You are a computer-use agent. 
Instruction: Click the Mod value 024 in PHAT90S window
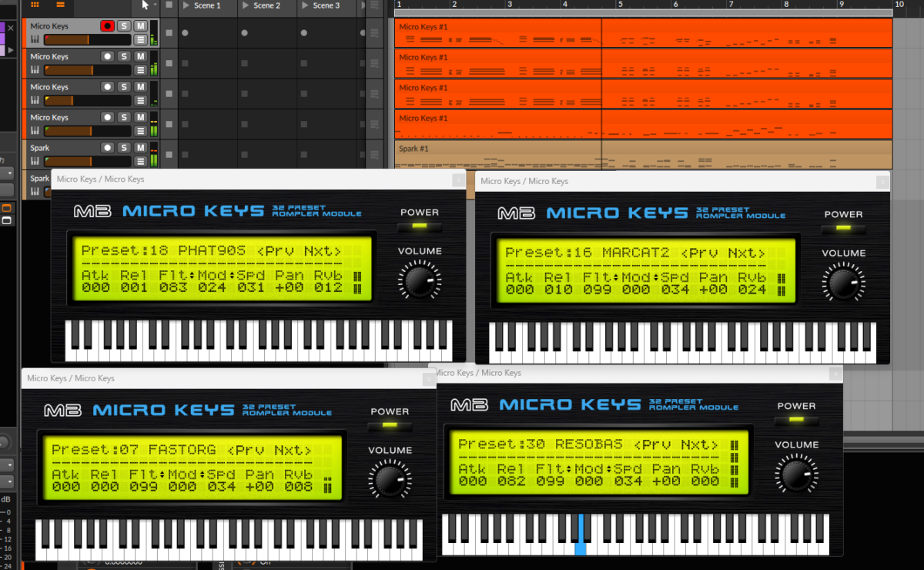click(x=212, y=288)
